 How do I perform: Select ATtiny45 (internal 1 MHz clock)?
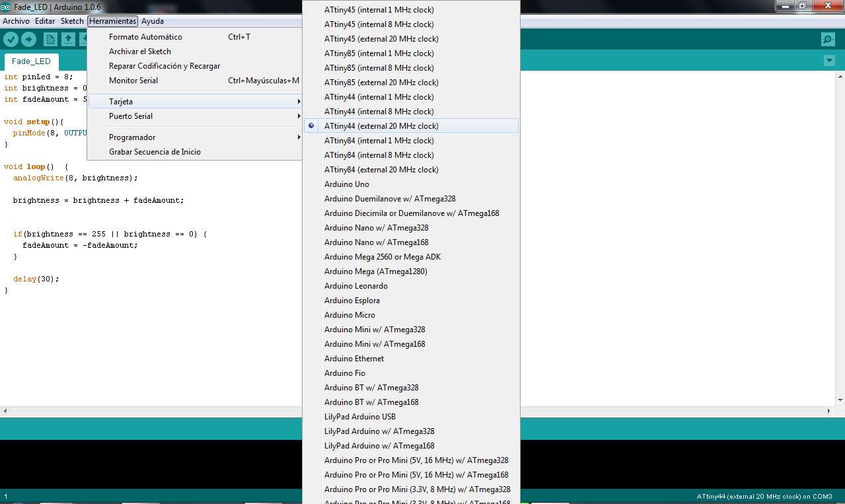[411, 10]
